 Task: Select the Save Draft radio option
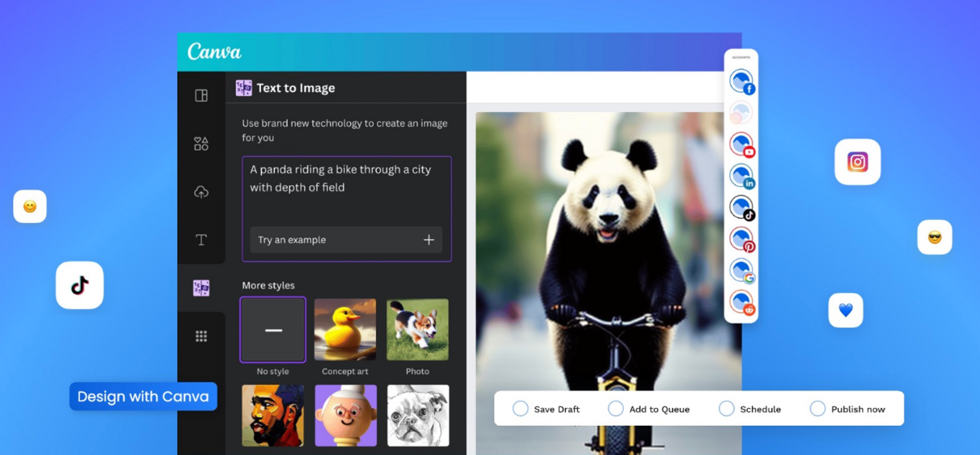520,409
